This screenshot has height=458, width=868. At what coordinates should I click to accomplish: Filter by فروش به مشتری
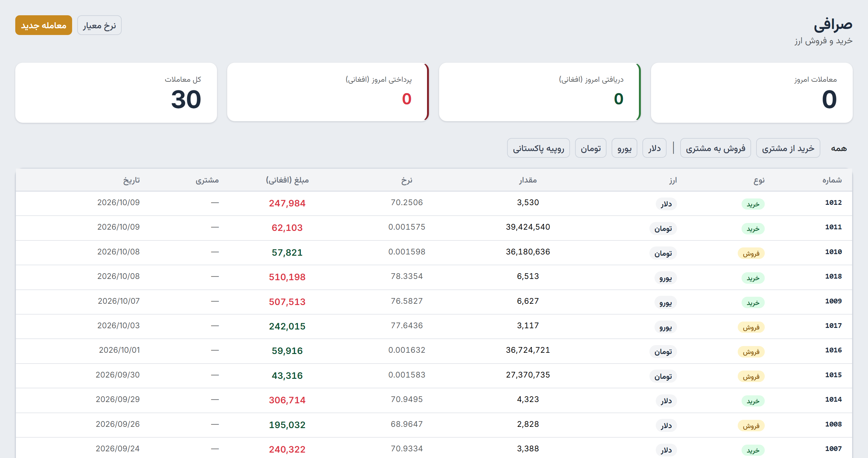pos(716,148)
